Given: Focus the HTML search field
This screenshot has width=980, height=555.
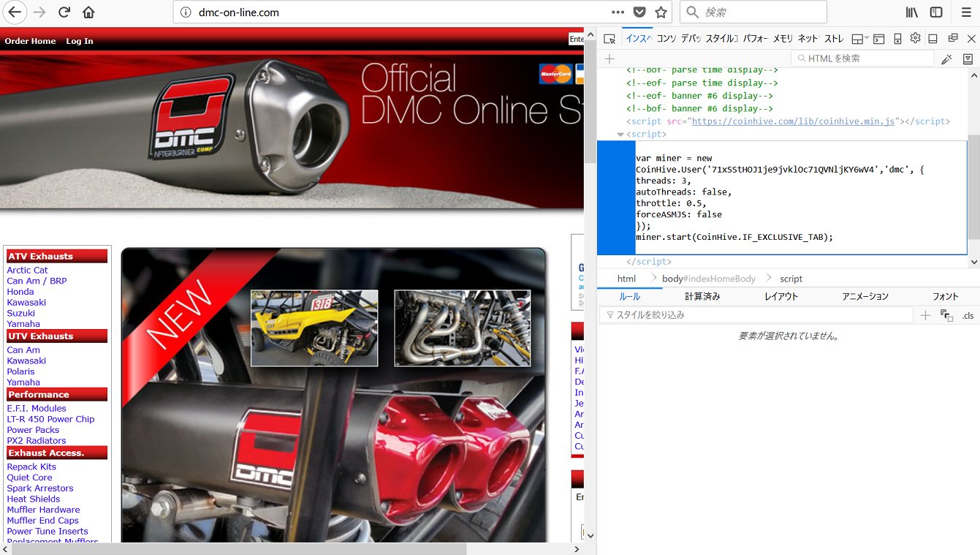Looking at the screenshot, I should tap(862, 58).
